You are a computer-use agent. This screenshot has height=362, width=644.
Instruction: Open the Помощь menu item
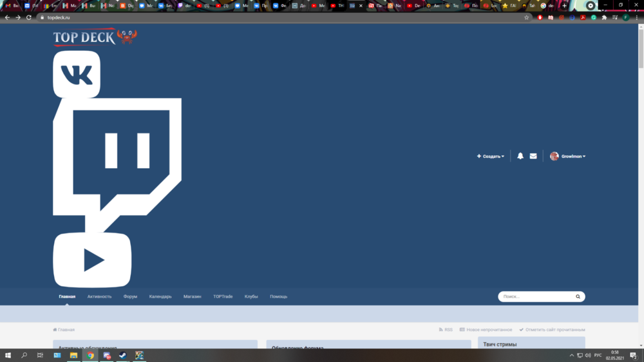point(278,297)
